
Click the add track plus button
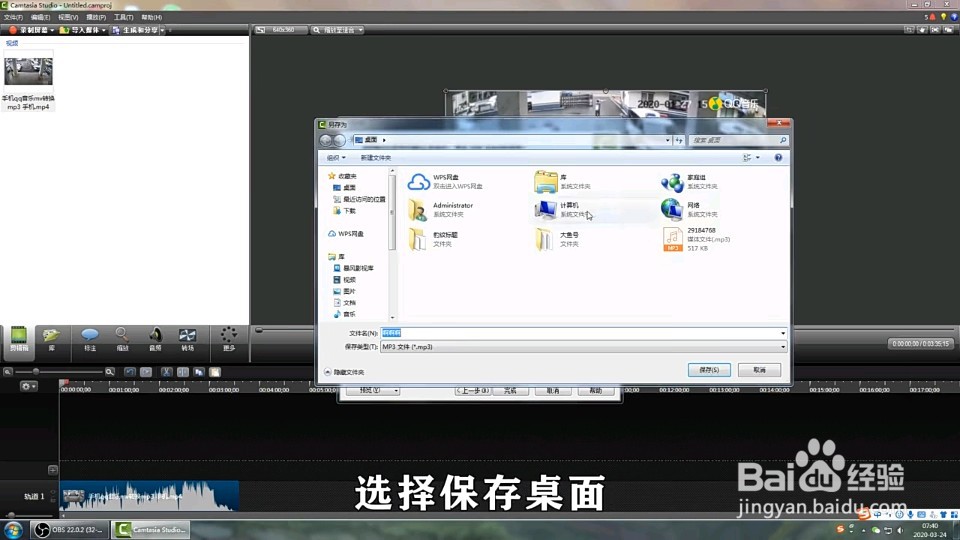pyautogui.click(x=53, y=470)
